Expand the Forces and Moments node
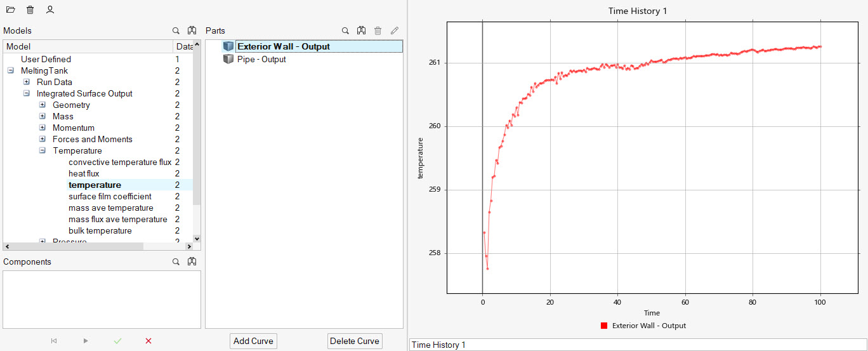868x351 pixels. pos(43,140)
